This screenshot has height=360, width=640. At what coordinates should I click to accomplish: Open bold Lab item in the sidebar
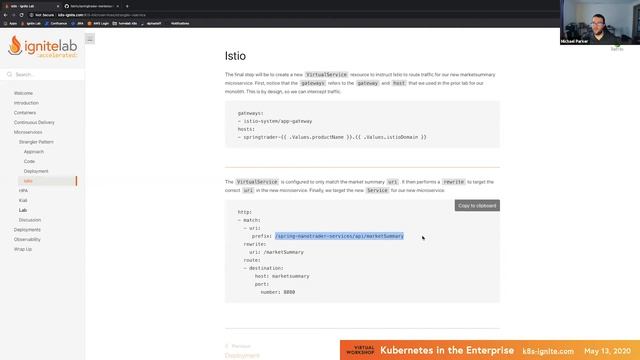click(22, 210)
